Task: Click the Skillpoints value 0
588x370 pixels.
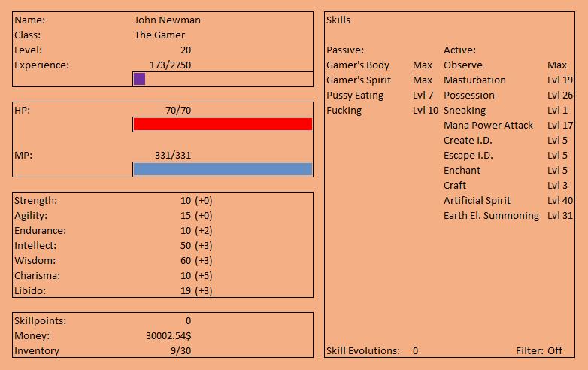Action: click(188, 321)
